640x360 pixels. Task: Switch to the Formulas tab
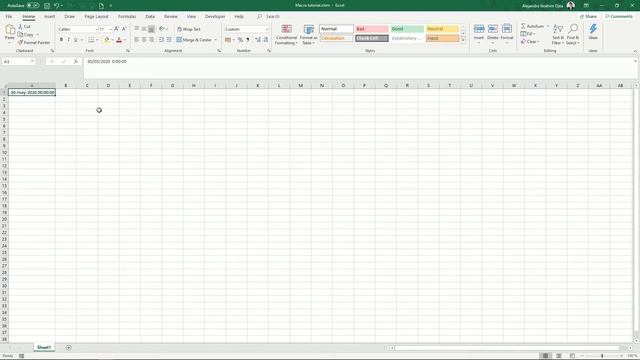(x=127, y=17)
